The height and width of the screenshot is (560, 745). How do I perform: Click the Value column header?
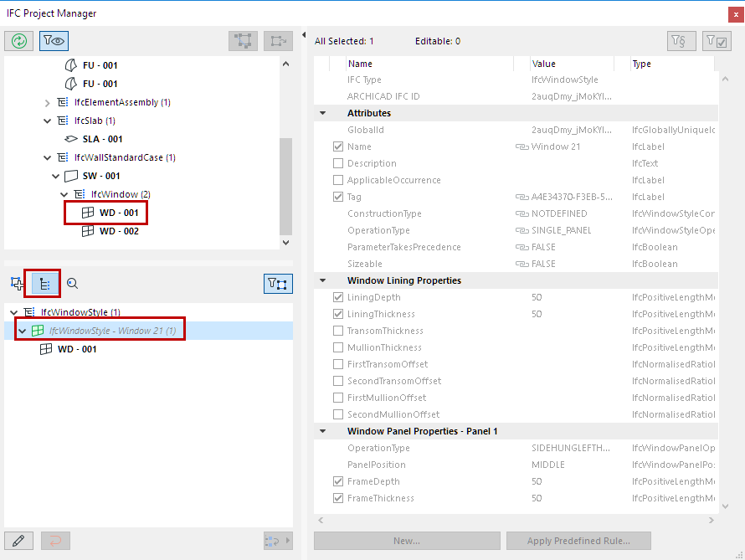(572, 64)
